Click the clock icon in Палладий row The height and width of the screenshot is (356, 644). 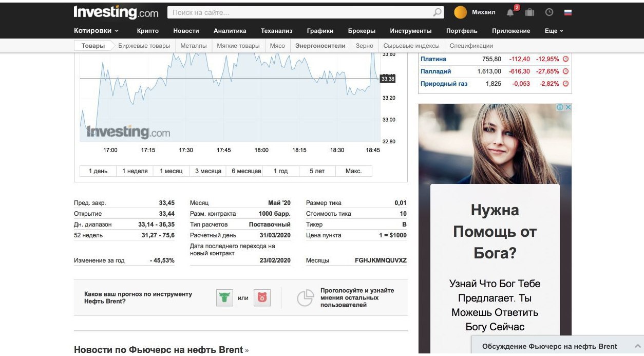coord(565,71)
